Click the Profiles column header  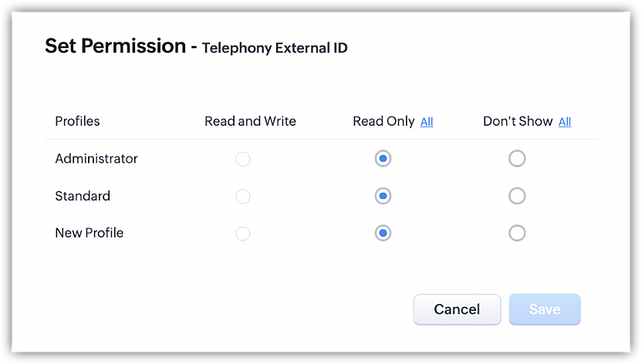coord(77,121)
